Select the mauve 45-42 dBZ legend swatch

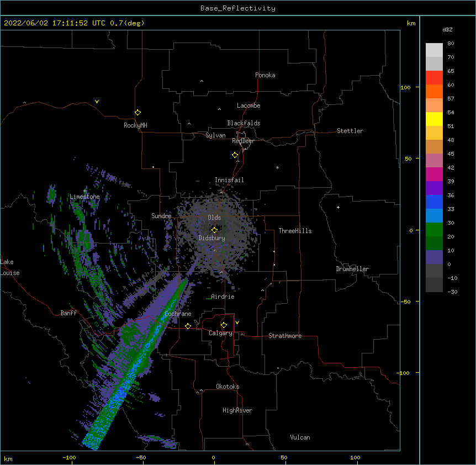click(434, 161)
